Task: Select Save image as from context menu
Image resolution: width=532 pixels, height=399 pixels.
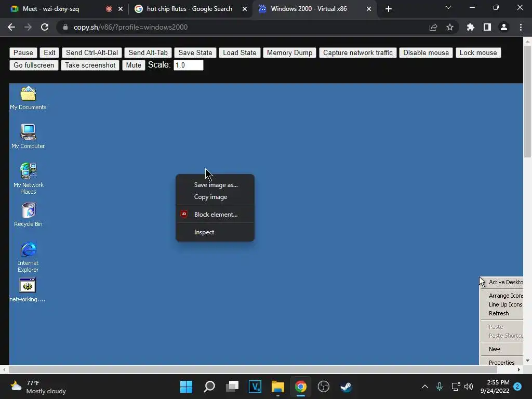Action: pyautogui.click(x=215, y=185)
